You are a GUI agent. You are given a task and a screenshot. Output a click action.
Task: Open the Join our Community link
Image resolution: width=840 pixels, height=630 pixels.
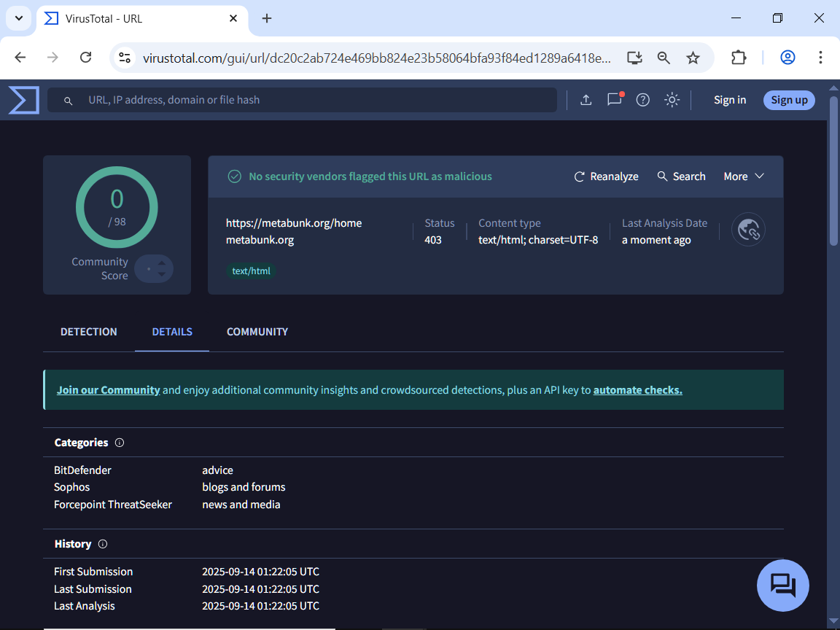108,390
